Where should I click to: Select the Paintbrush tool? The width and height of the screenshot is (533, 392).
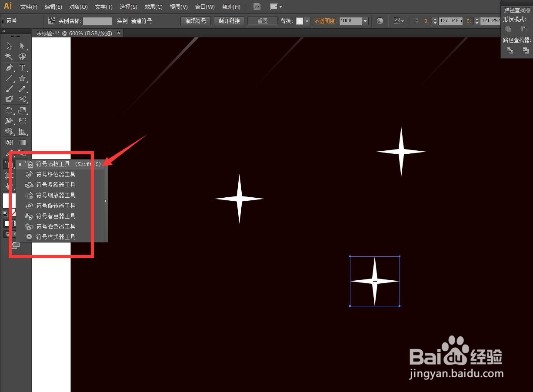[9, 89]
